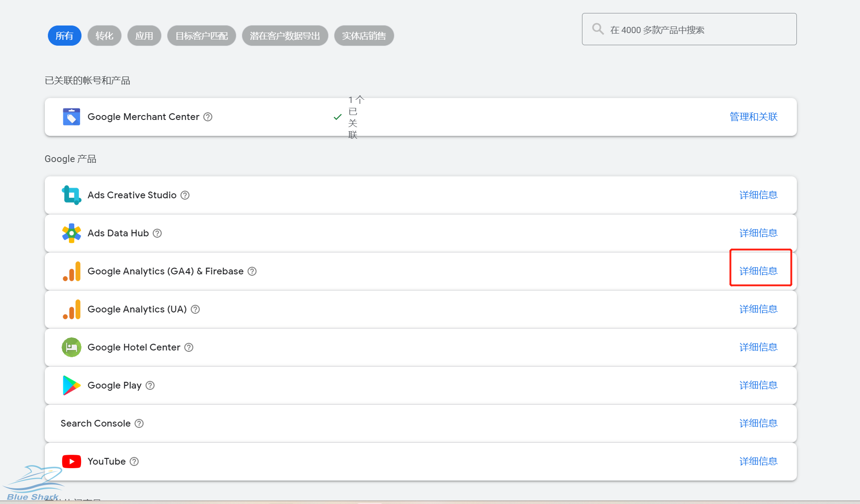The height and width of the screenshot is (504, 860).
Task: Click the Google Analytics GA4 & Firebase logo
Action: point(72,271)
